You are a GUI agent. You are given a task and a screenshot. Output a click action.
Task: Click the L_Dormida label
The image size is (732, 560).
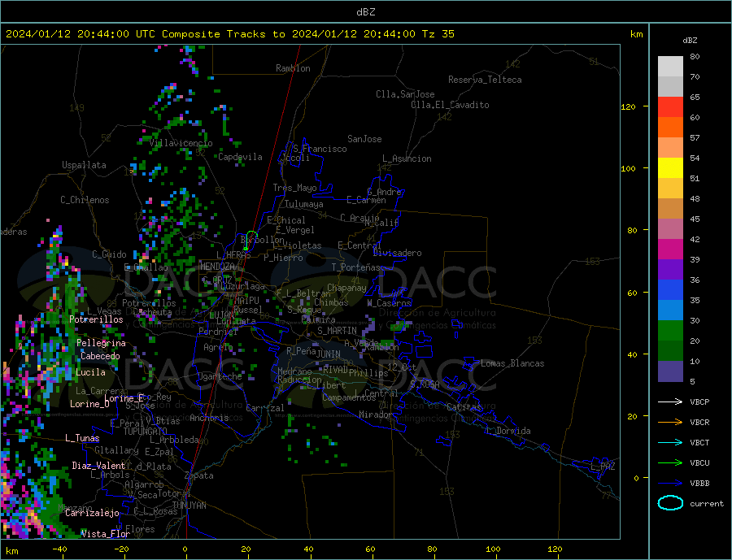click(x=508, y=431)
